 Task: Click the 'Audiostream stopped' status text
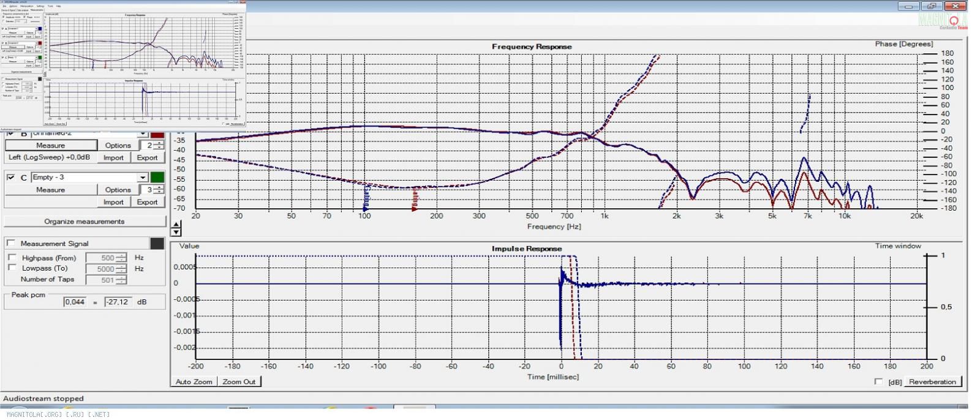coord(43,399)
